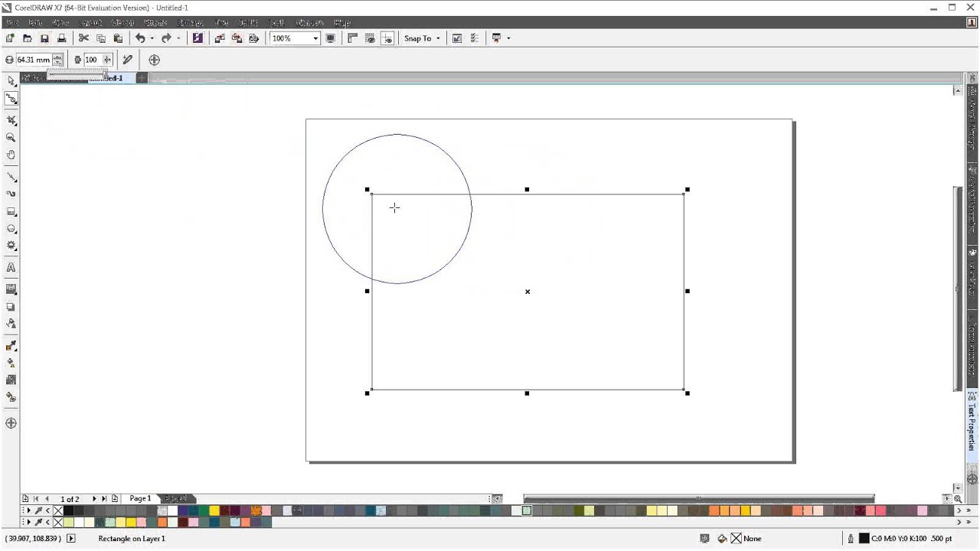
Task: Open the pressure slider popup button
Action: (107, 60)
